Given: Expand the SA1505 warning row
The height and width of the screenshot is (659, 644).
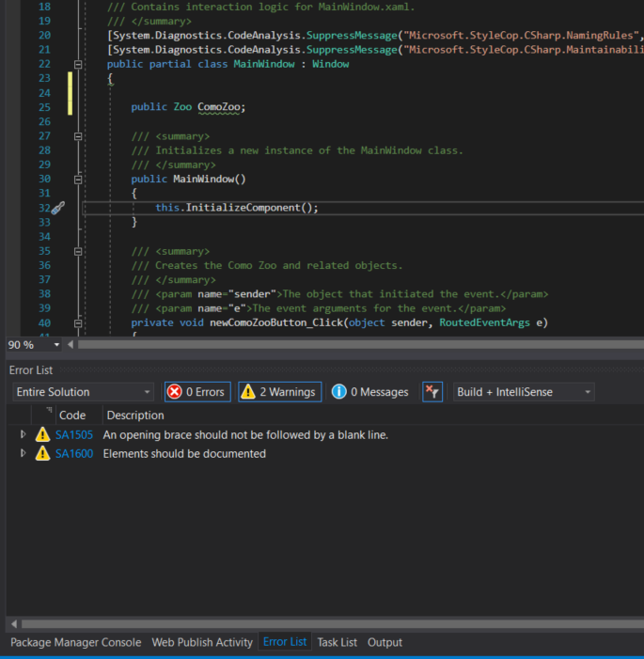Looking at the screenshot, I should [x=24, y=434].
